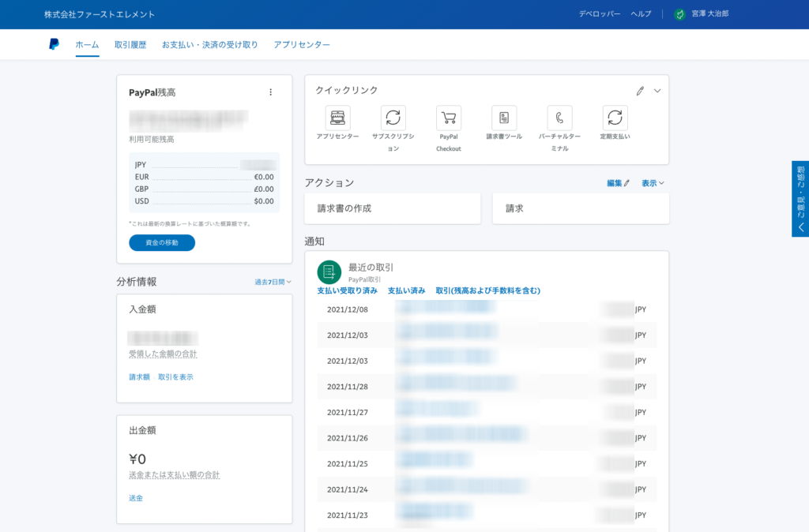The height and width of the screenshot is (532, 809).
Task: Click the profile avatar beside 宮澤 大治郎
Action: point(680,14)
